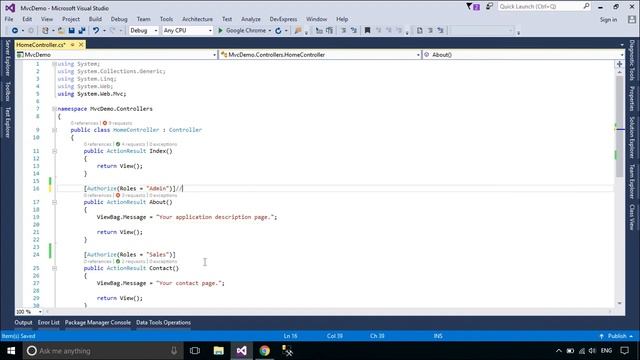Save the file with the Save icon
This screenshot has height=360, width=640.
click(71, 31)
